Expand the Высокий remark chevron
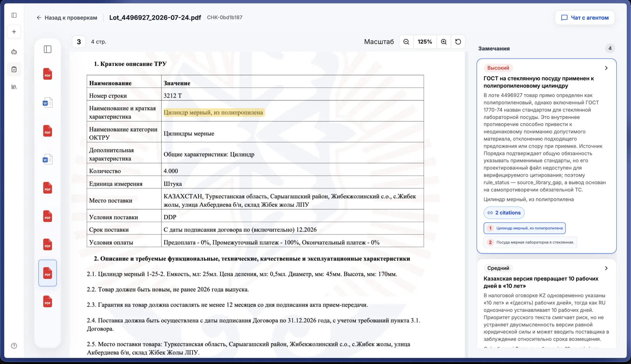 [606, 68]
